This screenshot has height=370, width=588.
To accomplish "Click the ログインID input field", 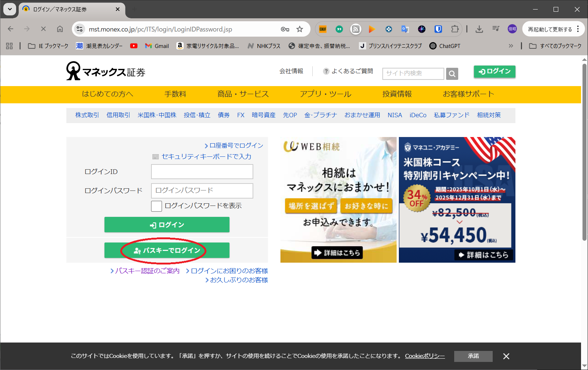I will pyautogui.click(x=202, y=171).
